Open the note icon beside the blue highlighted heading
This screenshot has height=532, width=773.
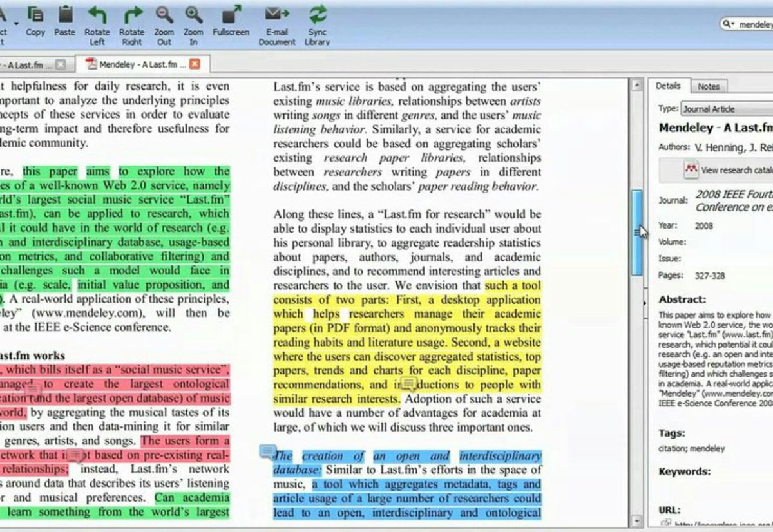(x=267, y=451)
